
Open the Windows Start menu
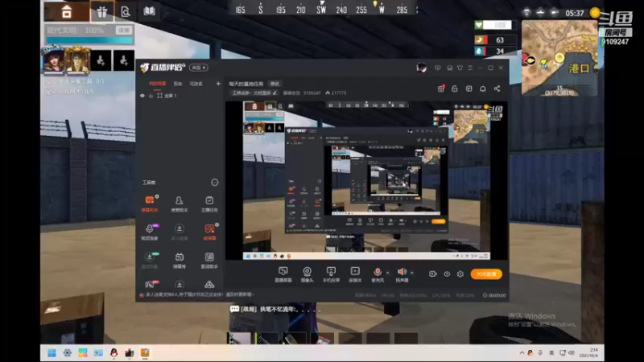click(52, 353)
